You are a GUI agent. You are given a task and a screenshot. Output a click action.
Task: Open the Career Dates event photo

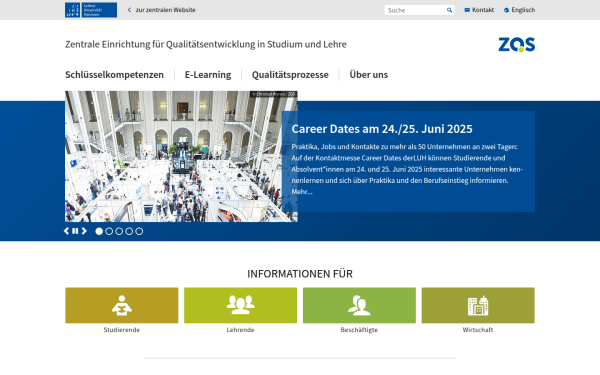(181, 156)
